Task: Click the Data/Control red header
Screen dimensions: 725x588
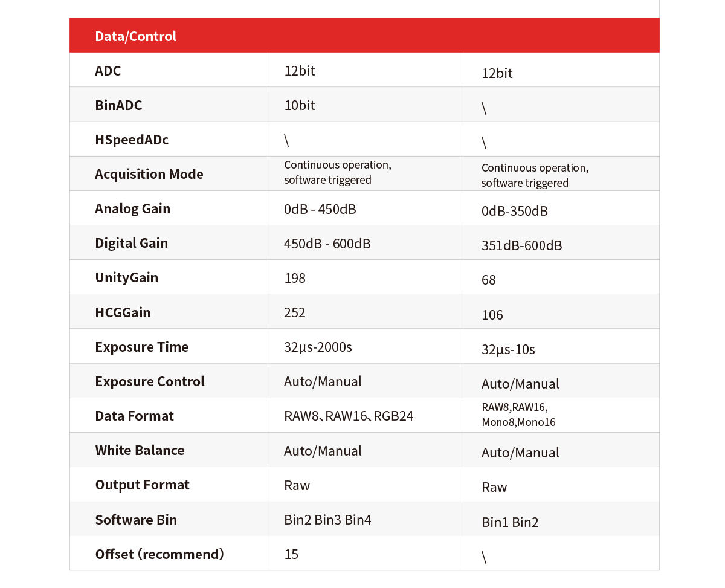Action: 364,35
